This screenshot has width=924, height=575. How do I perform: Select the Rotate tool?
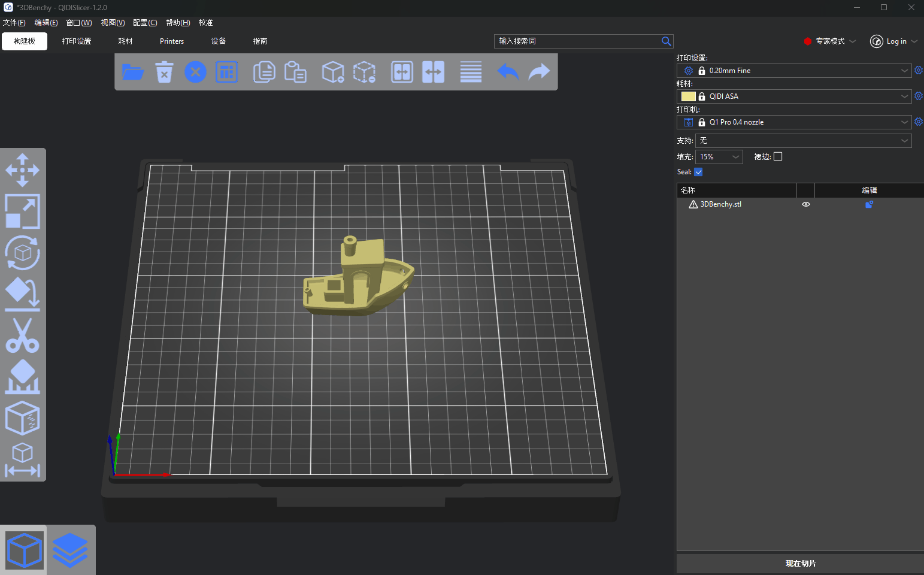[x=22, y=252]
